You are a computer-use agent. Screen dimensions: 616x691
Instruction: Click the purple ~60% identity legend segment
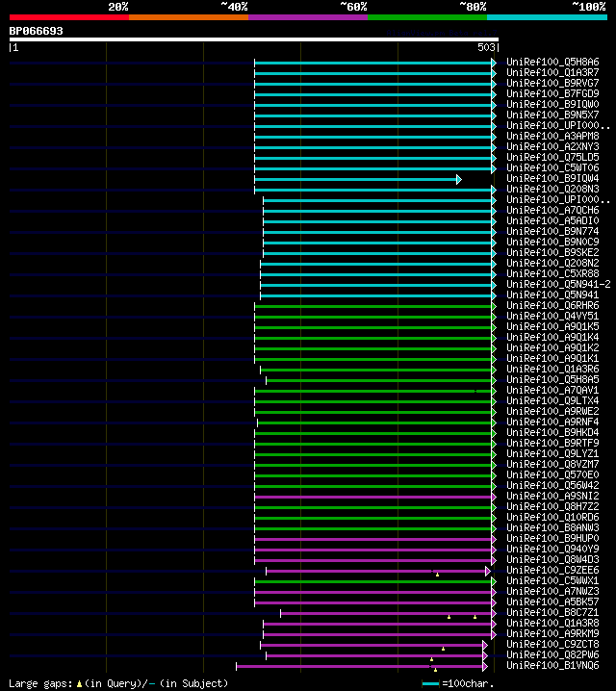pyautogui.click(x=308, y=17)
